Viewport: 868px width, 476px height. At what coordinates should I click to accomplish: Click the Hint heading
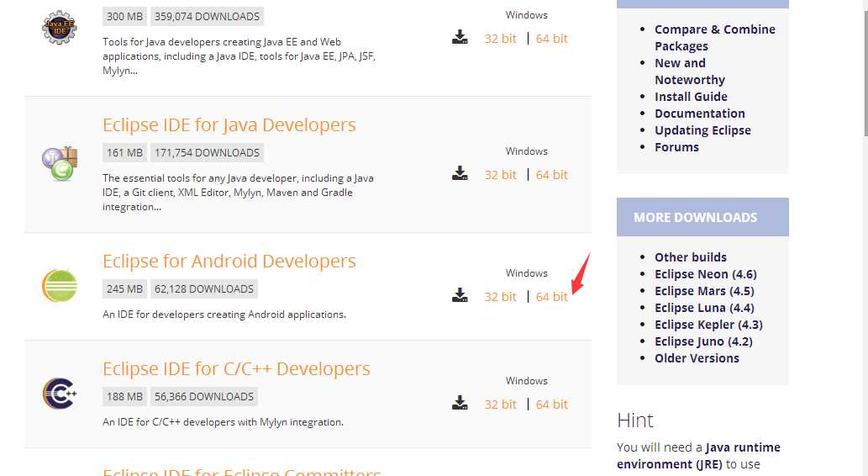(x=635, y=420)
